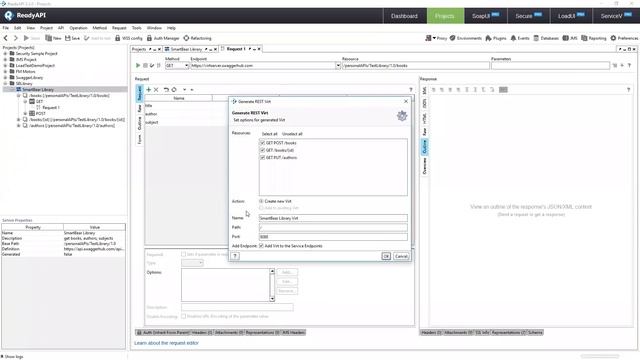Click Cancel in Generate REST Virt dialog

click(401, 256)
